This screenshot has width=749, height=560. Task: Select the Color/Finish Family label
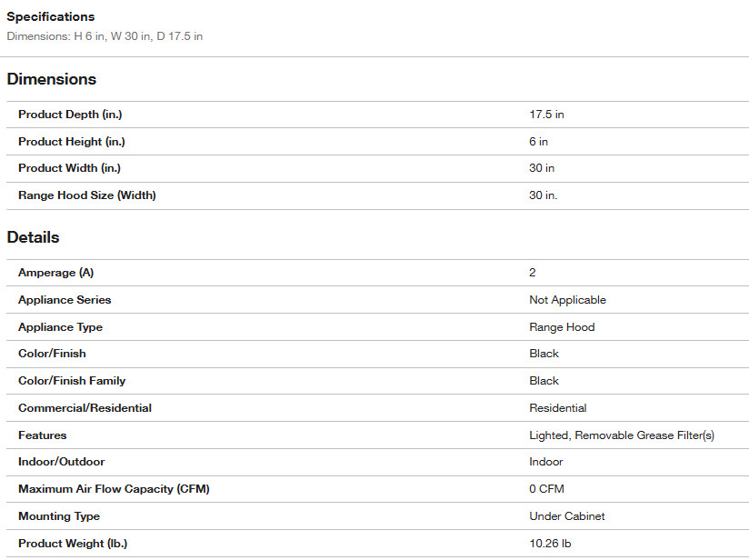click(x=72, y=381)
